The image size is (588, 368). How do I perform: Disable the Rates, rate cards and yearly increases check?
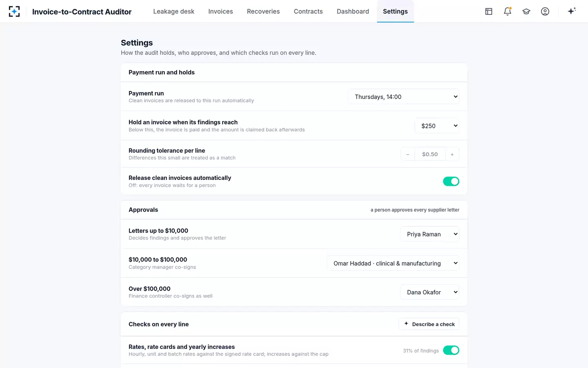(x=451, y=350)
